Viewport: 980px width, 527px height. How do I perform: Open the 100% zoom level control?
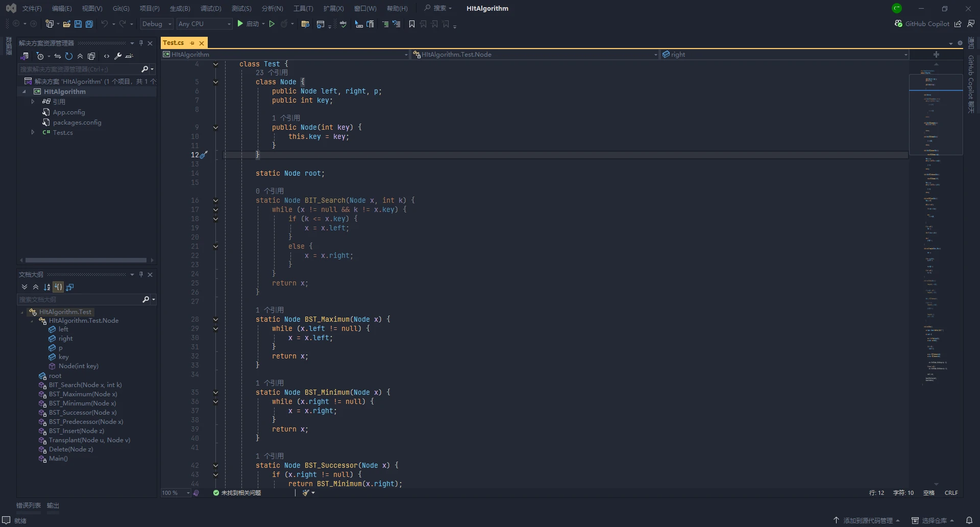(175, 493)
